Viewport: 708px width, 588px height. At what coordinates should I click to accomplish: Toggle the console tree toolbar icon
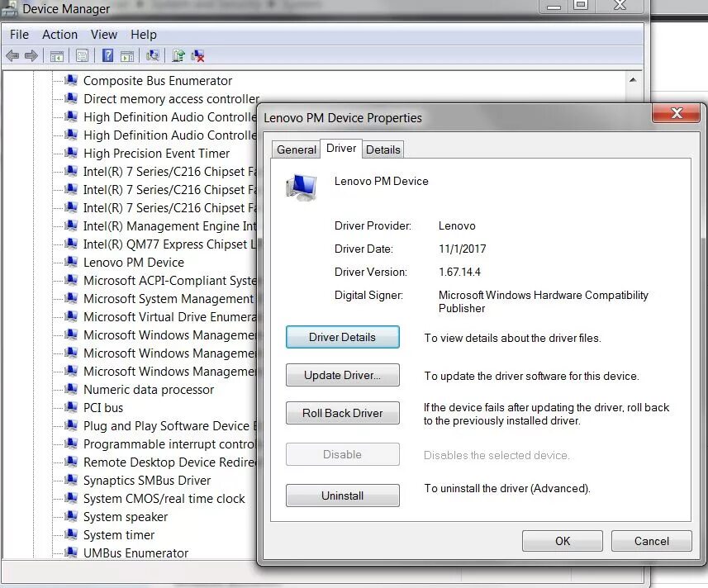click(57, 56)
